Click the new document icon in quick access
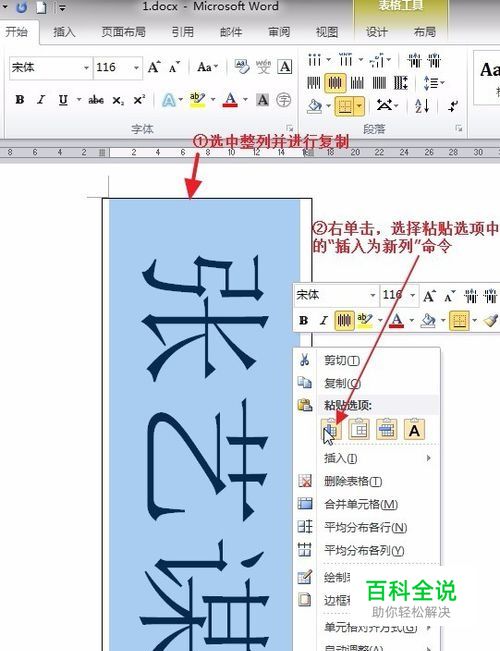 pos(41,7)
